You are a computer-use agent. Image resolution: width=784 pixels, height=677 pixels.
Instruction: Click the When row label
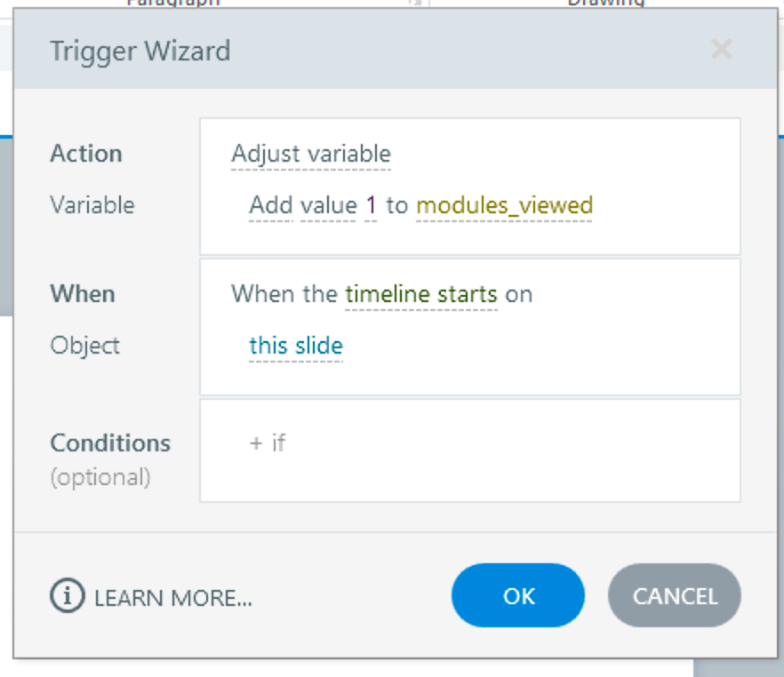tap(83, 294)
